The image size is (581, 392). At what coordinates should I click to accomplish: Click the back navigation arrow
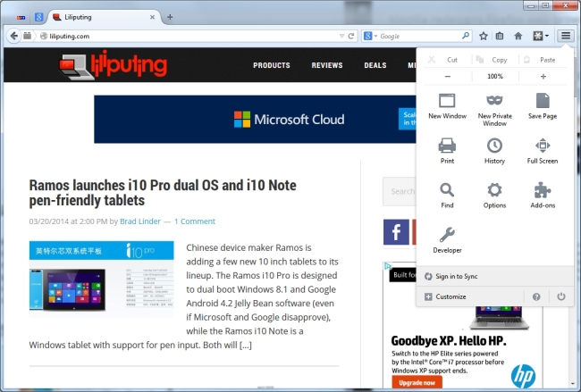pyautogui.click(x=13, y=36)
